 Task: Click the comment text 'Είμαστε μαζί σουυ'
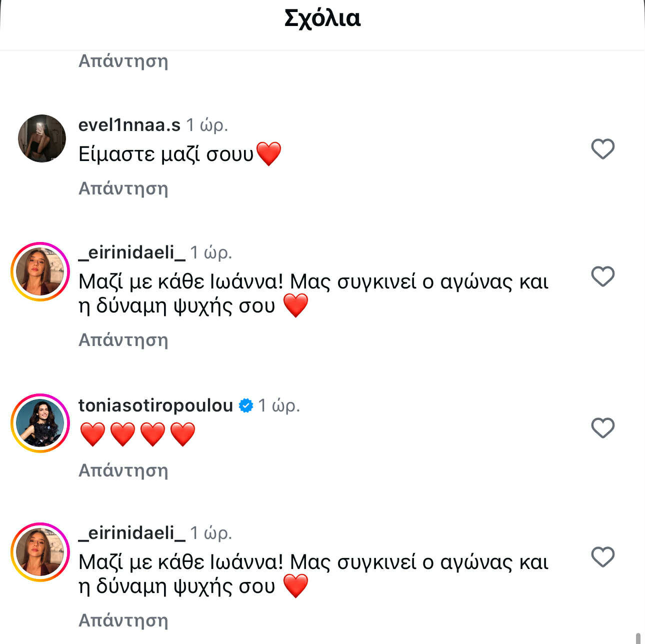pos(166,154)
